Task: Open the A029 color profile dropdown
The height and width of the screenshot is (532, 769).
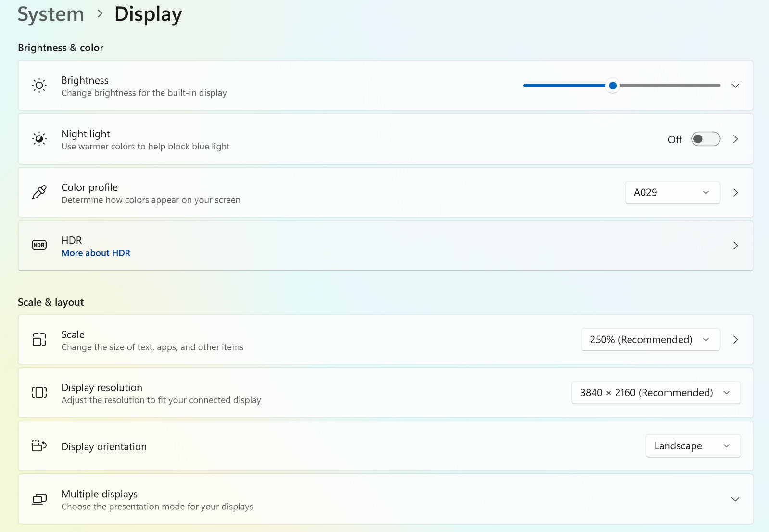Action: tap(672, 192)
